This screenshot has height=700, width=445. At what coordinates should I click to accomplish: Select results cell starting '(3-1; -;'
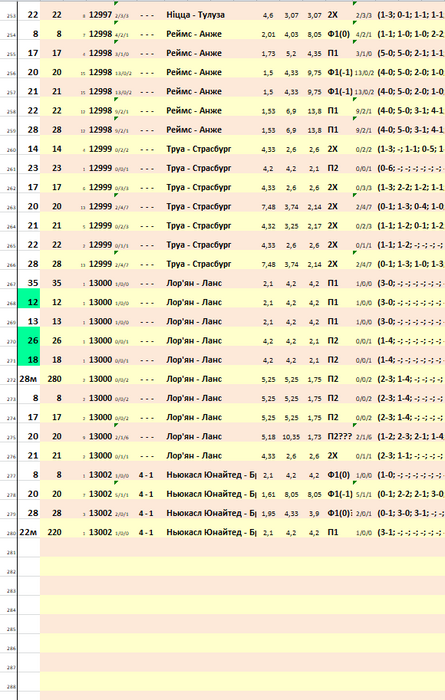tap(411, 532)
